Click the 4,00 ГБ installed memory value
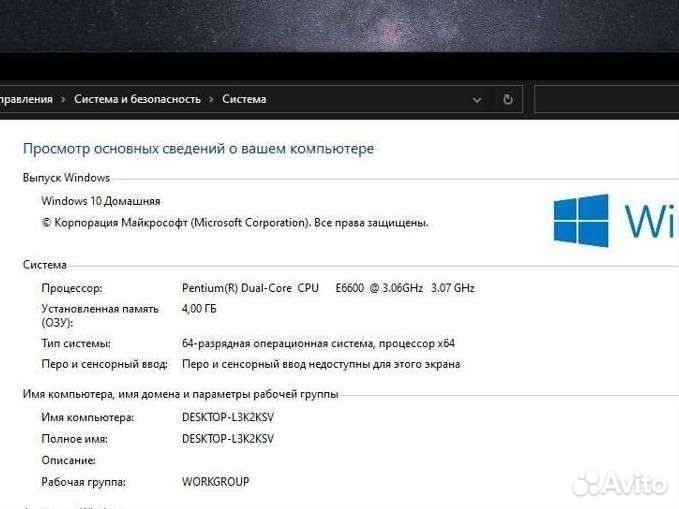679x509 pixels. pos(199,309)
